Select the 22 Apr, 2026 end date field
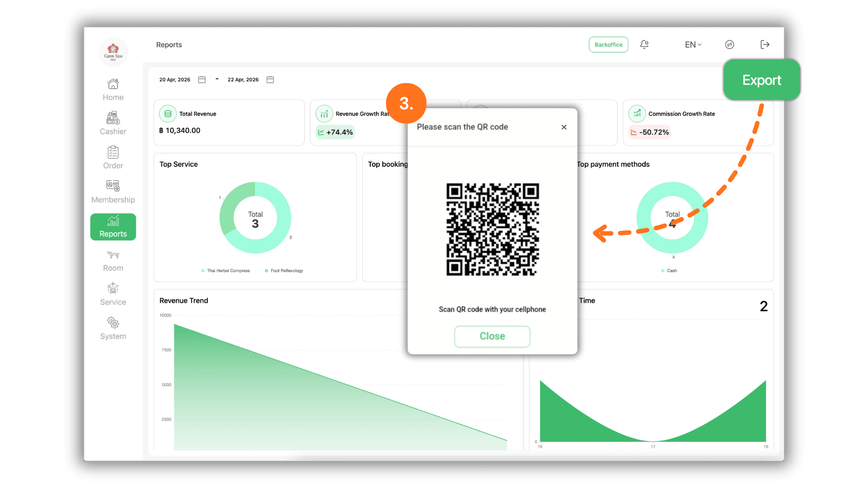This screenshot has width=868, height=488. [250, 80]
